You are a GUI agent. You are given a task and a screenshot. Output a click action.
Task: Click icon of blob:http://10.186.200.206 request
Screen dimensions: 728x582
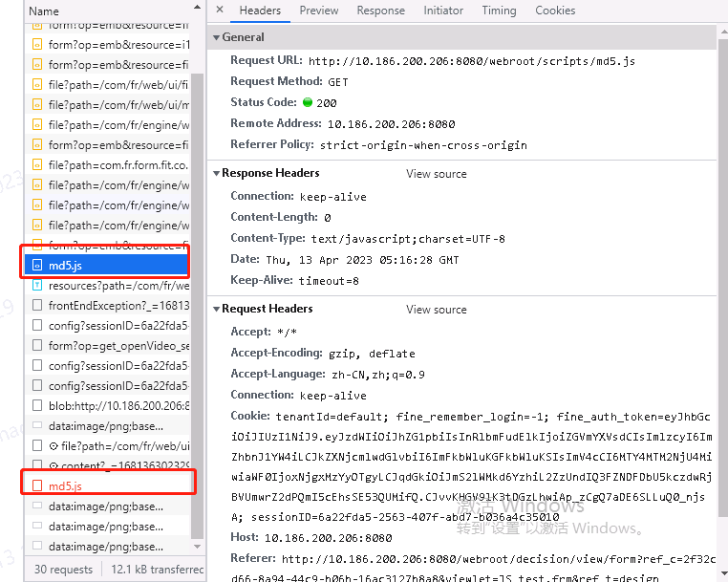coord(37,405)
